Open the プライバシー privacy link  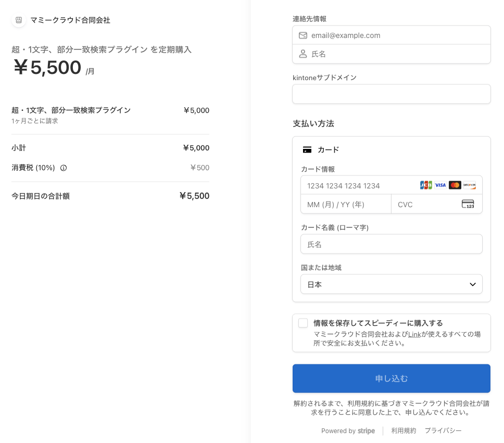coord(443,431)
